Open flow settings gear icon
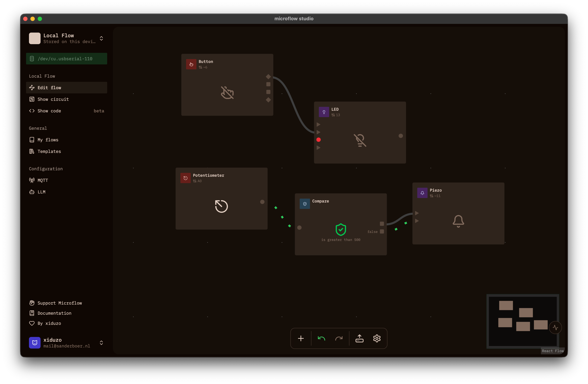 [377, 338]
